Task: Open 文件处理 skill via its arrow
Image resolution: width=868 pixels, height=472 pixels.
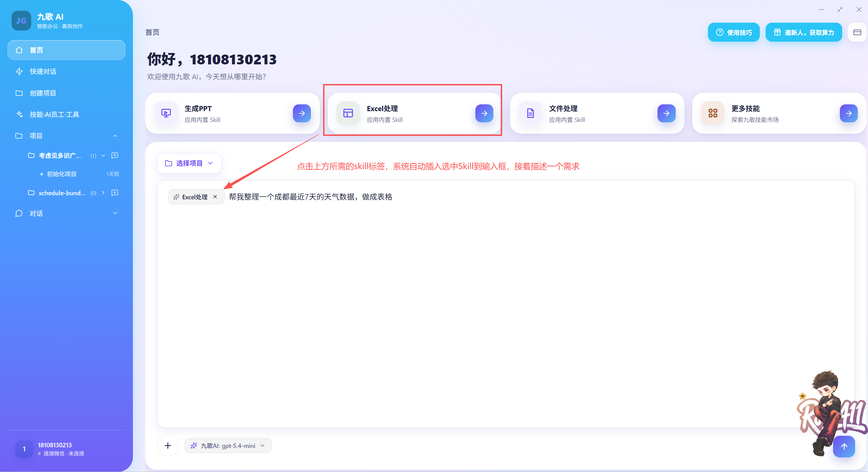Action: coord(666,113)
